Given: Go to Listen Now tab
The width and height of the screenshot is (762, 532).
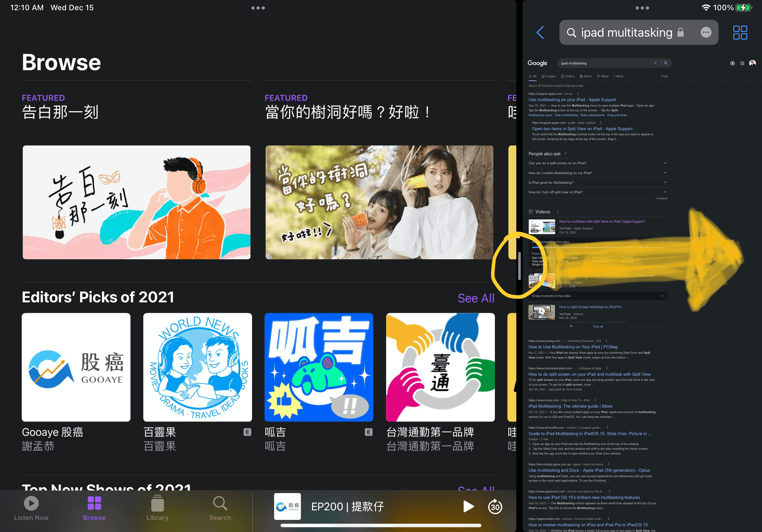Looking at the screenshot, I should pos(31,508).
